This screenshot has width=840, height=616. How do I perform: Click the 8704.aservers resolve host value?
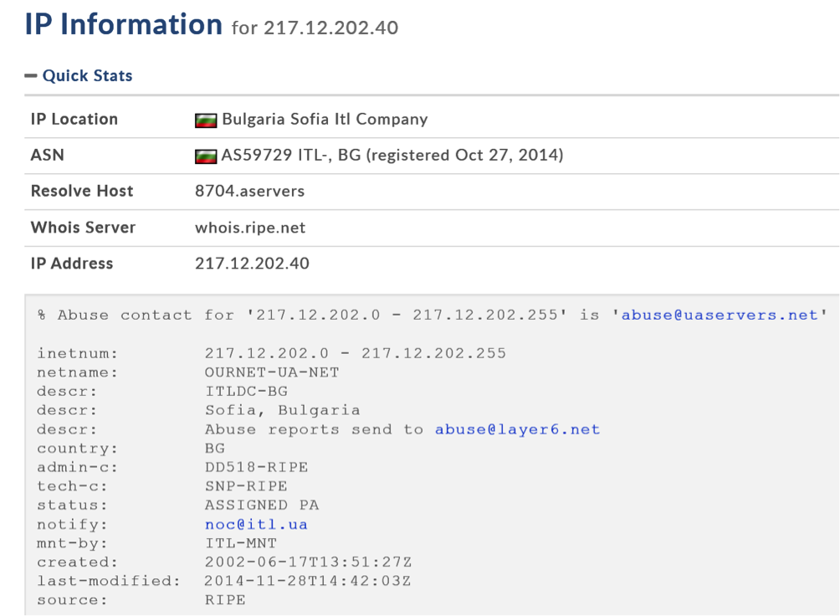point(249,191)
